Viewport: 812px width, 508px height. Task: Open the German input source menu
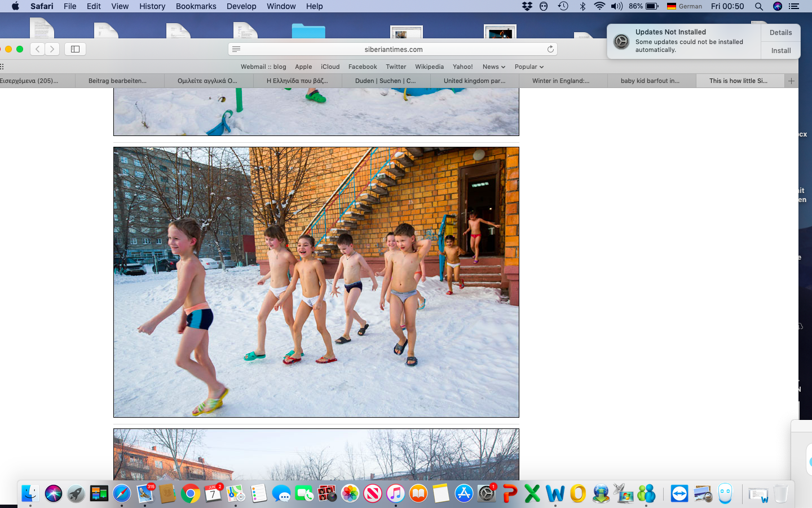[685, 6]
